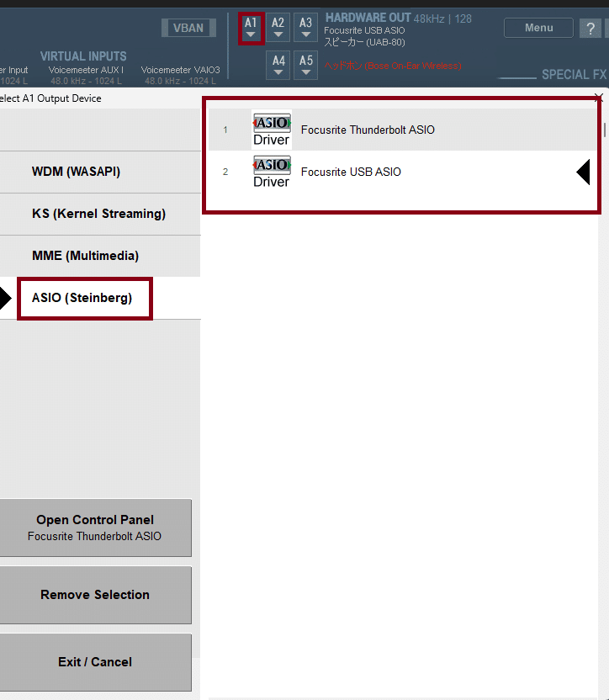609x700 pixels.
Task: Click Remove Selection button
Action: click(x=95, y=595)
